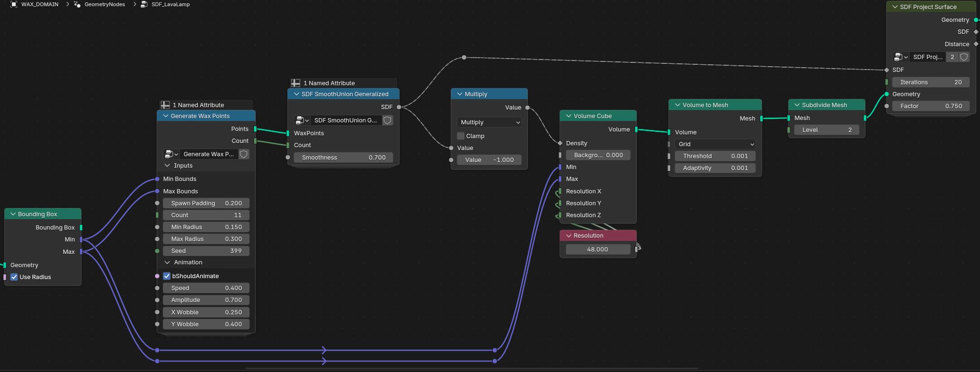Screen dimensions: 980x372
Task: Open node group browser in SDF SmoothUnion node
Action: click(x=302, y=121)
